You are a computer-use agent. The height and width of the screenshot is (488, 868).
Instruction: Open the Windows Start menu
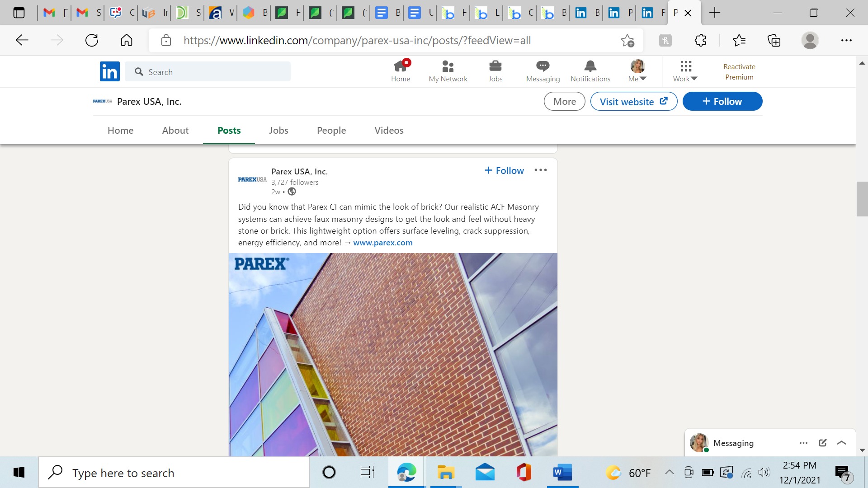(x=19, y=473)
